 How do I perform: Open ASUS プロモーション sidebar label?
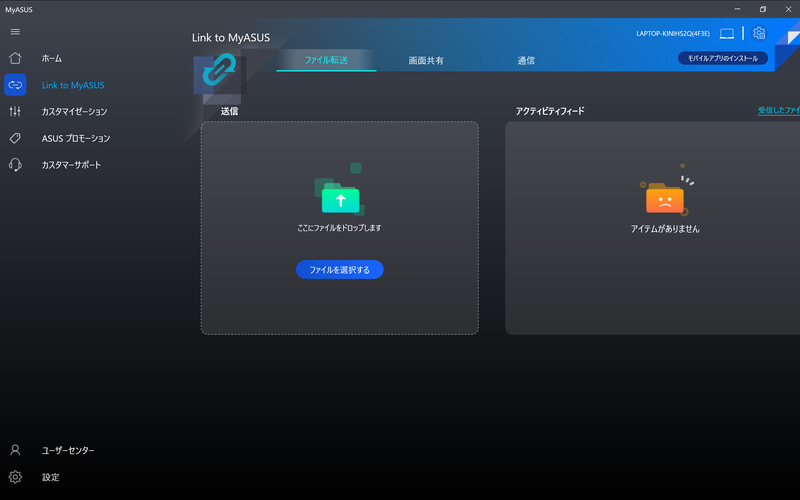[x=76, y=138]
